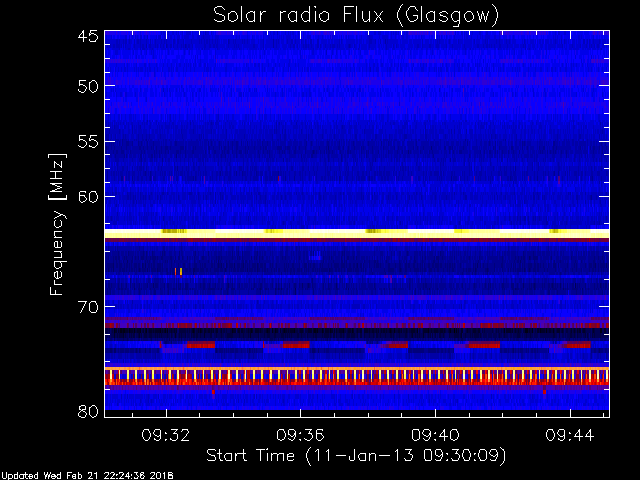Click the 45 frequency tick label

(88, 36)
